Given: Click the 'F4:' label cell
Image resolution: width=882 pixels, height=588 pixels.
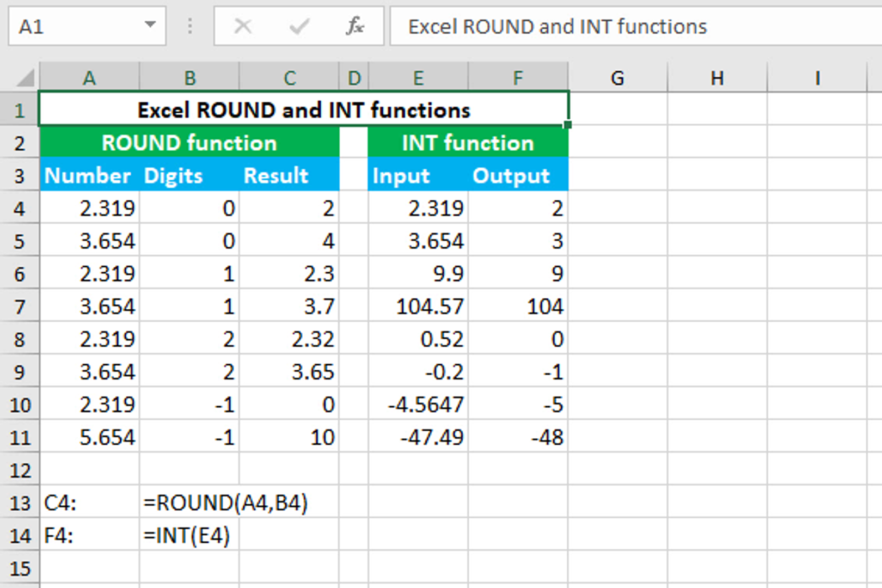Looking at the screenshot, I should pyautogui.click(x=89, y=535).
